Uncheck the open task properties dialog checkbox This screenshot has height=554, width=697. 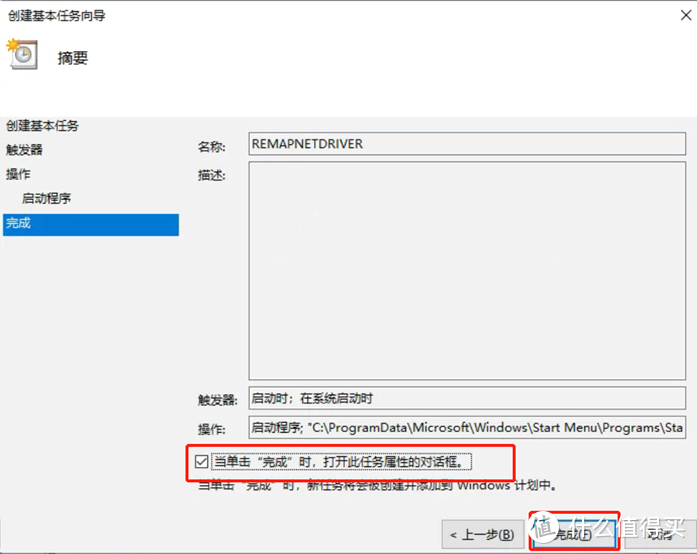[201, 462]
